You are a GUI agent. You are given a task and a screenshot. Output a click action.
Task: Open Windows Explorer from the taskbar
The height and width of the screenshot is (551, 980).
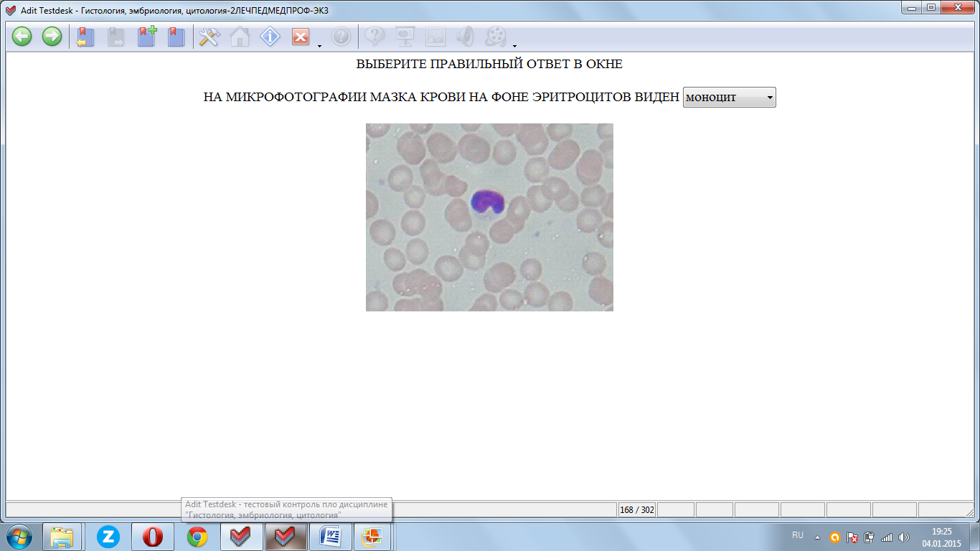pos(62,537)
